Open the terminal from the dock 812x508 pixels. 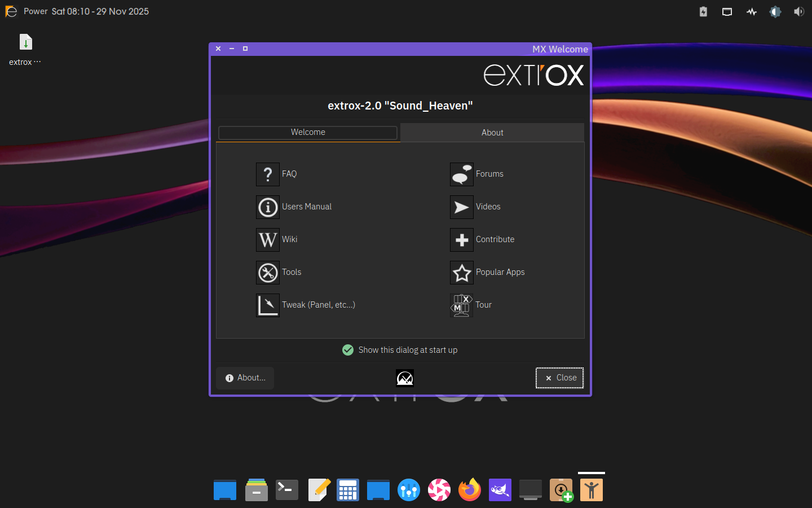point(287,490)
